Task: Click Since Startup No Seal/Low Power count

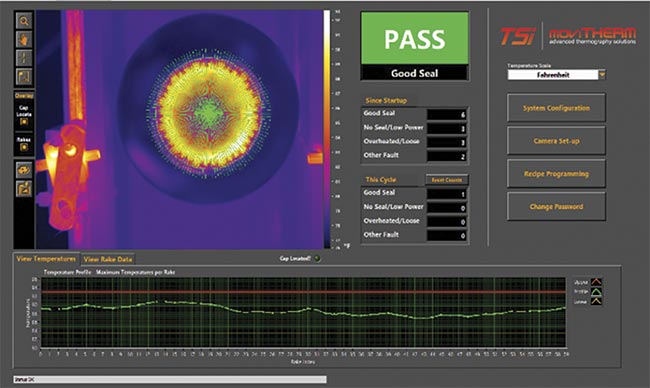Action: [x=447, y=129]
